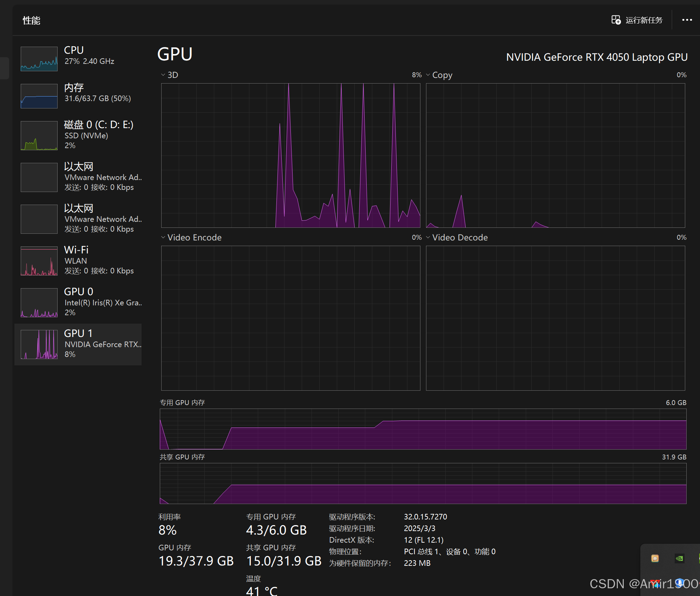Click the 3D engine utilization graph
The image size is (700, 596).
tap(290, 155)
